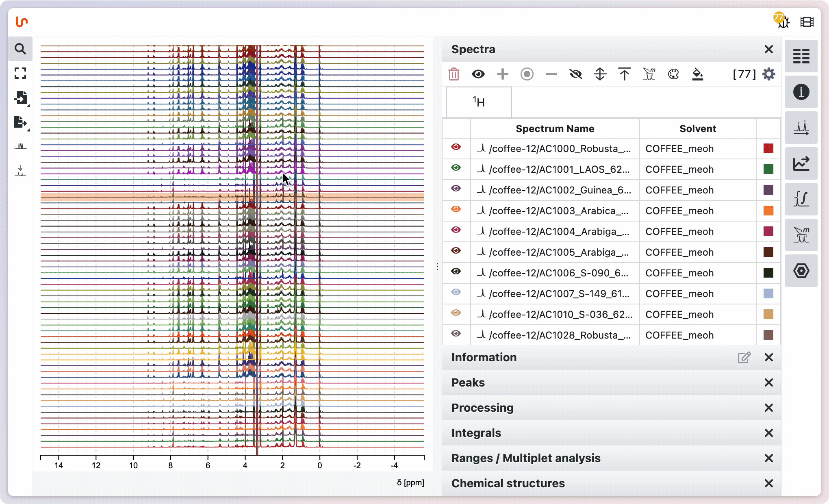829x504 pixels.
Task: Hide the AC1000_Robusta spectrum with eye icon
Action: (x=456, y=147)
